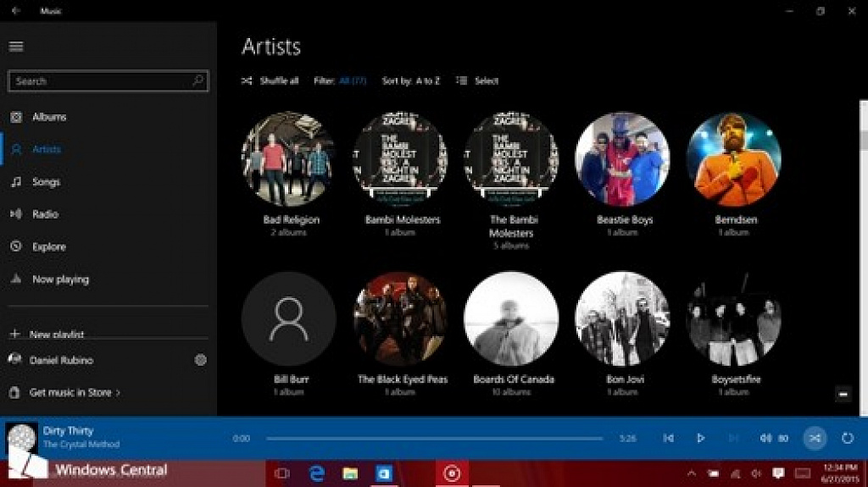Open Task View on the taskbar
868x487 pixels.
coord(282,473)
